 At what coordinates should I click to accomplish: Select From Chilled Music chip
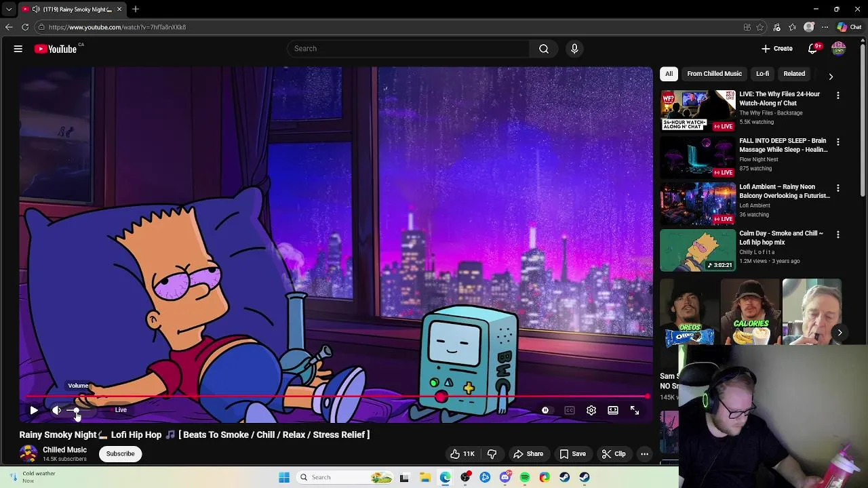(x=714, y=74)
